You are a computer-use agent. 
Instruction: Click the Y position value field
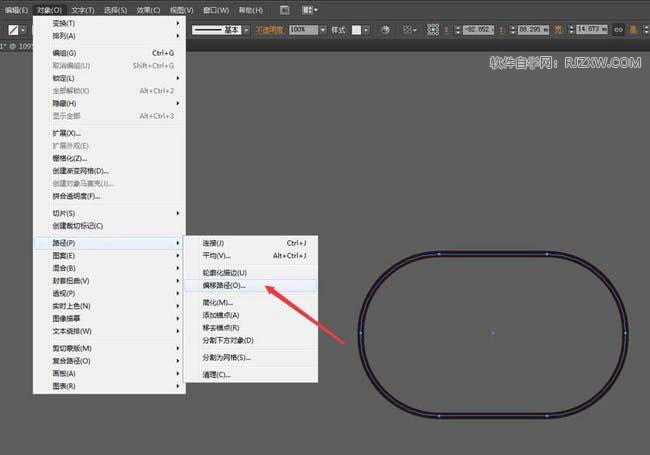tap(533, 30)
